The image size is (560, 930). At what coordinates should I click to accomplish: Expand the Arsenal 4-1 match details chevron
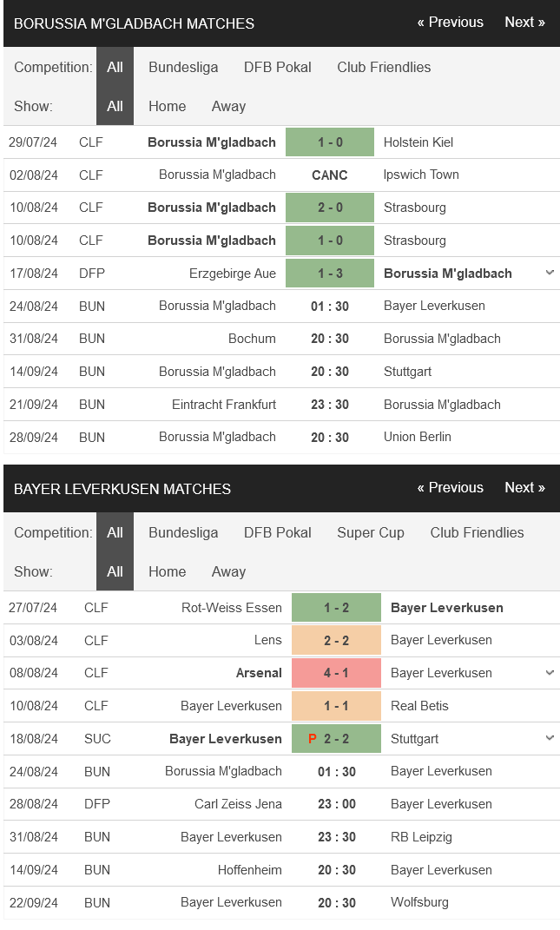pos(549,672)
